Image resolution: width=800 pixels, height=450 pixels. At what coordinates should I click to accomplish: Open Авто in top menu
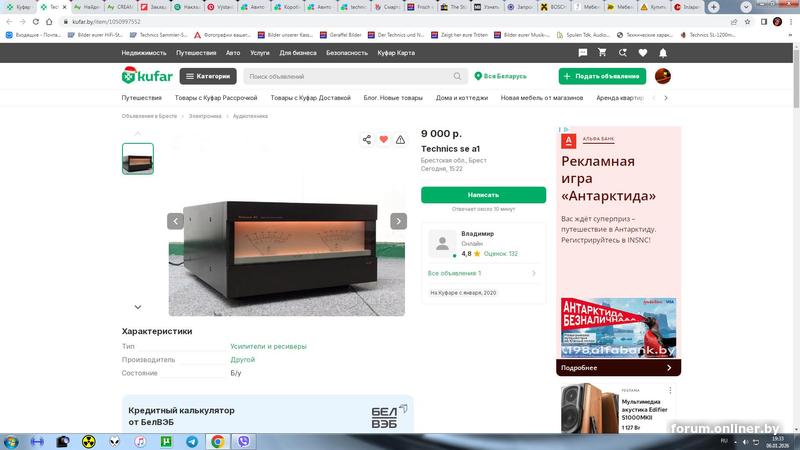(x=233, y=53)
